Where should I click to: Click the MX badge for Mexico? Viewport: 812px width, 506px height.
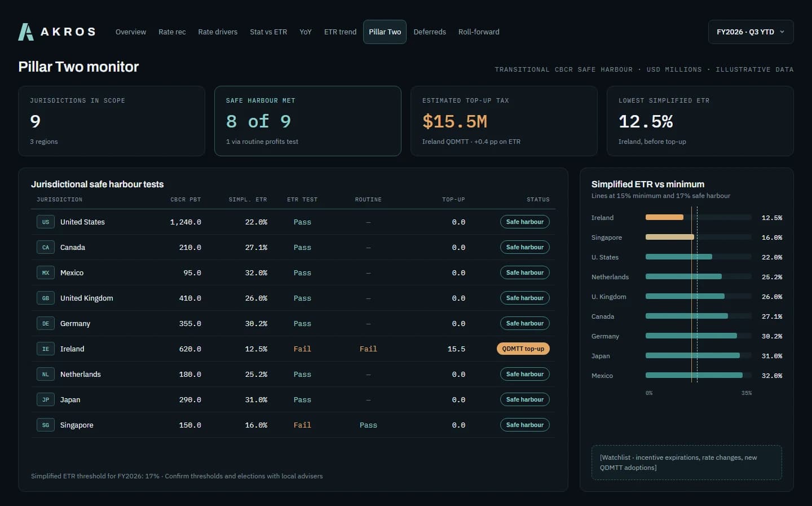[x=46, y=272]
